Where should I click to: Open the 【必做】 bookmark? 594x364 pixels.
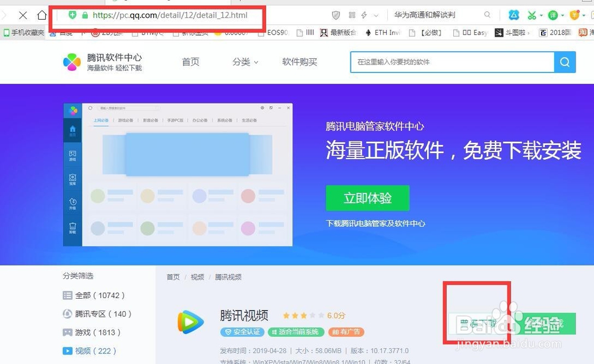(425, 33)
